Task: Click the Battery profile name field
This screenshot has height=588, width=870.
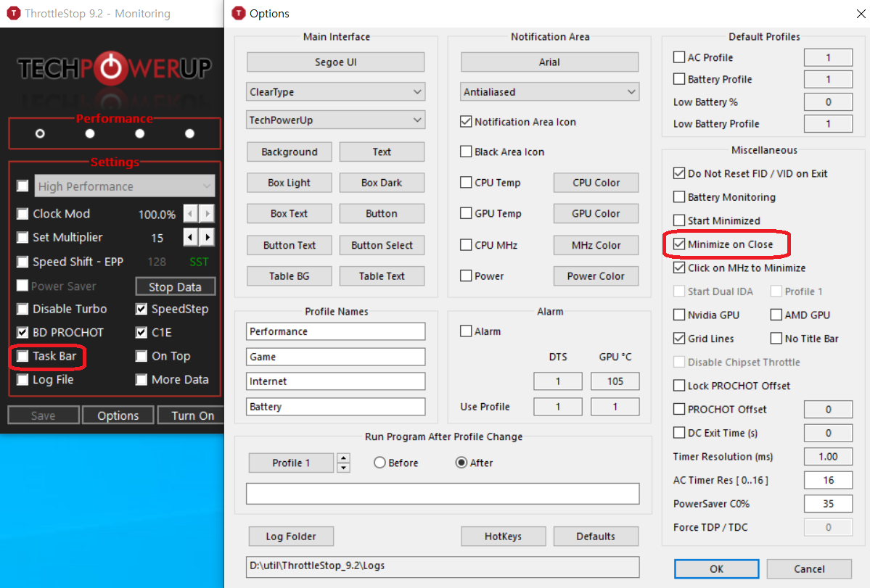Action: [x=336, y=407]
